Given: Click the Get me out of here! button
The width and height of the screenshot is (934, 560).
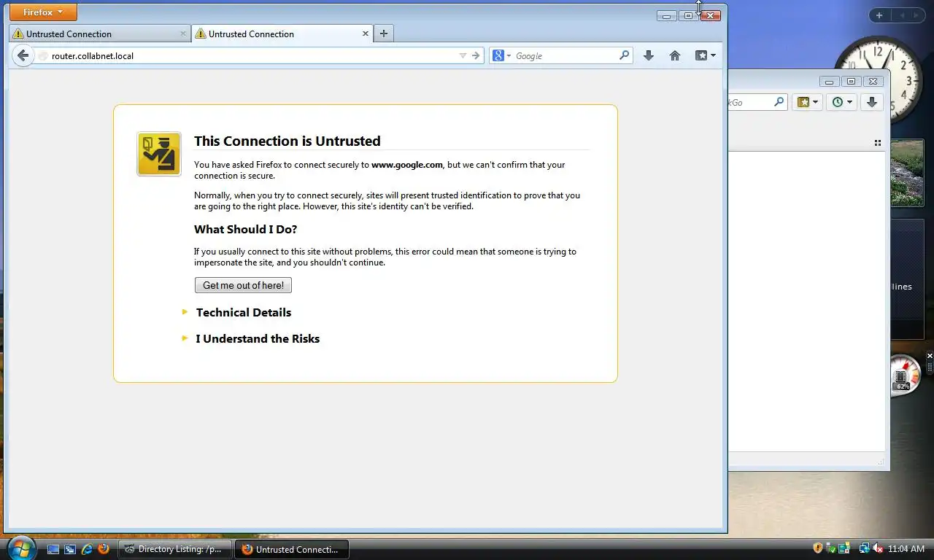Looking at the screenshot, I should [243, 285].
